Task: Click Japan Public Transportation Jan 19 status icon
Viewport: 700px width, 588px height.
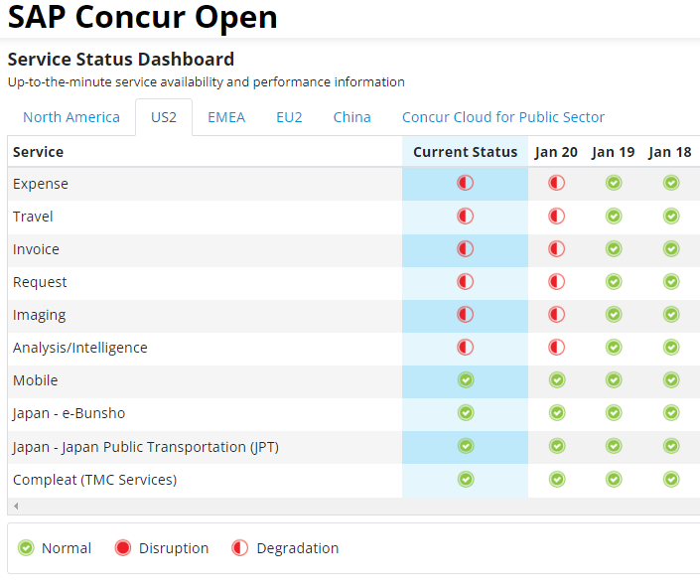Action: coord(614,446)
